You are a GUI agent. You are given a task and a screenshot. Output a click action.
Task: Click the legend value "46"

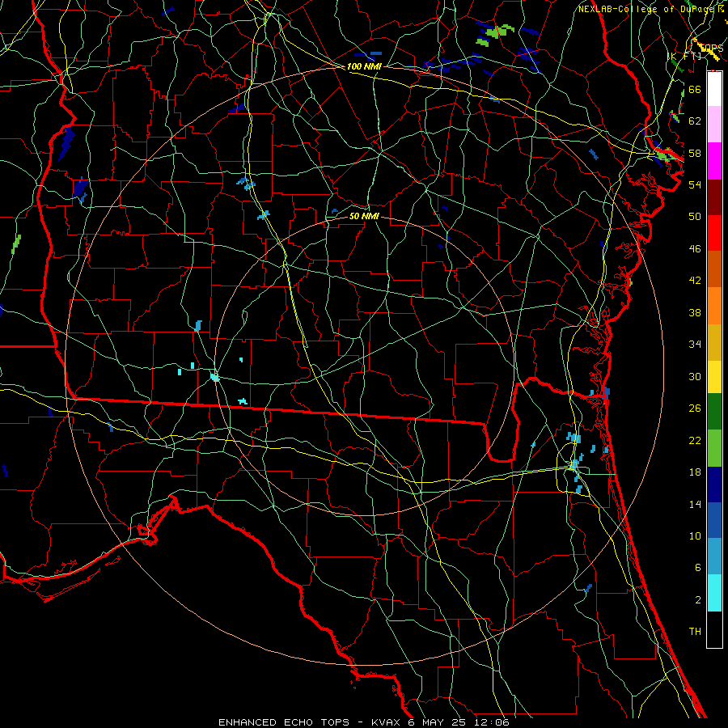pyautogui.click(x=695, y=249)
